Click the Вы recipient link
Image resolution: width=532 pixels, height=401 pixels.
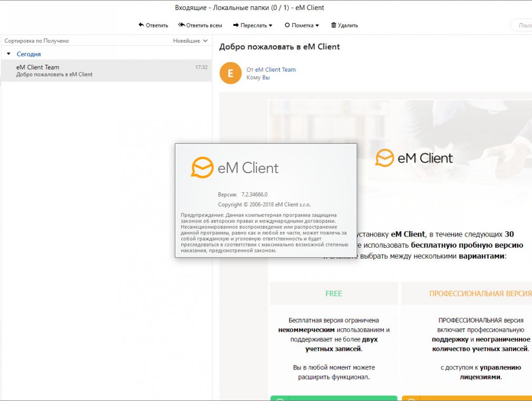click(266, 77)
